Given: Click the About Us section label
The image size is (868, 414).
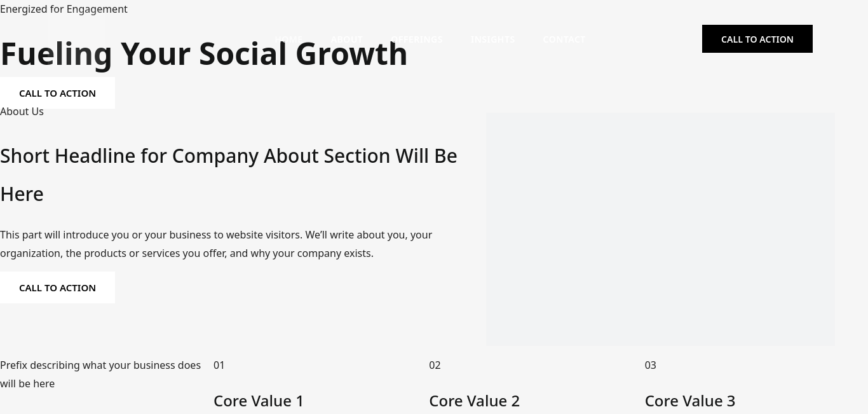Looking at the screenshot, I should [22, 111].
